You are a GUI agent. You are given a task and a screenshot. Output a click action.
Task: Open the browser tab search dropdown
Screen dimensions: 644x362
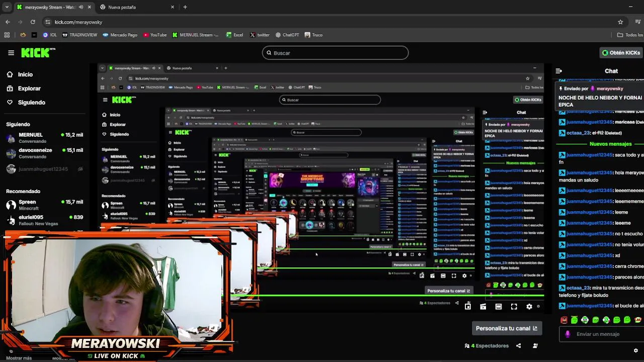point(7,7)
